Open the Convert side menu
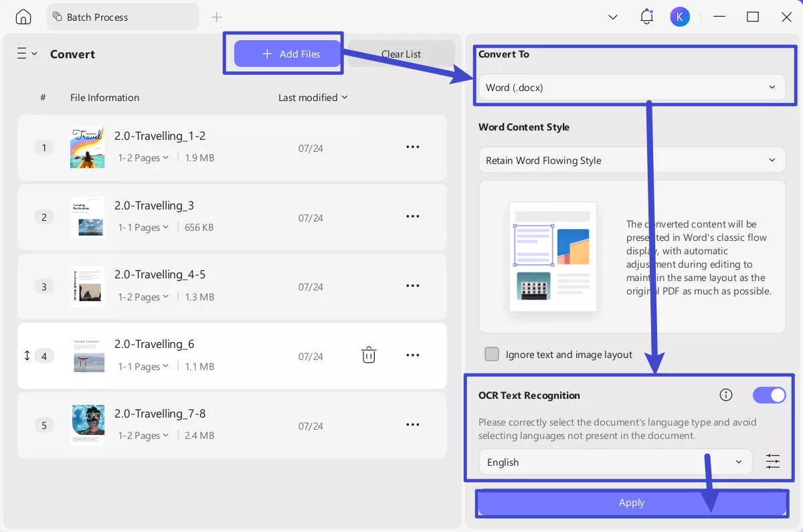 27,54
